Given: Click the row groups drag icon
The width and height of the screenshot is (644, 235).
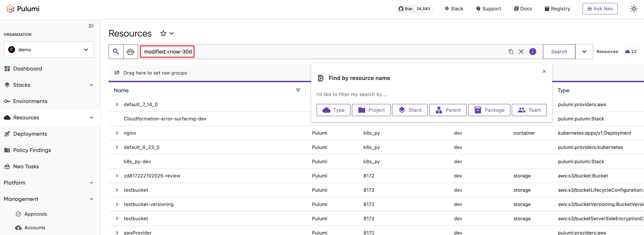Looking at the screenshot, I should click(x=117, y=73).
